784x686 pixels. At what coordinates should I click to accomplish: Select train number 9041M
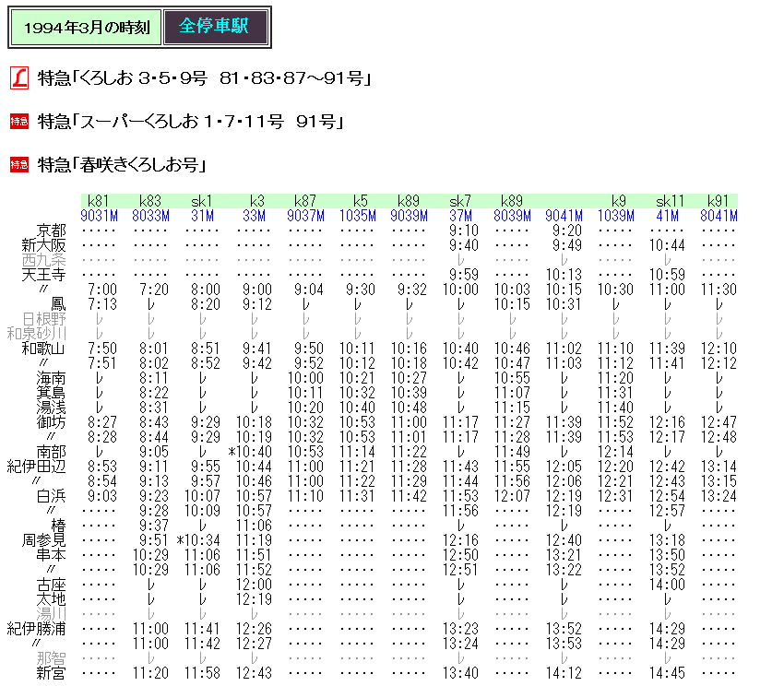click(564, 216)
